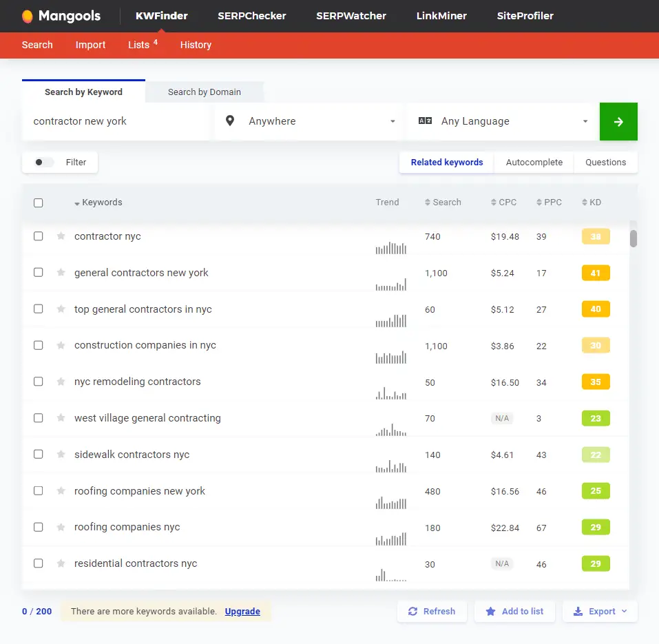Open the History menu item

tap(196, 45)
